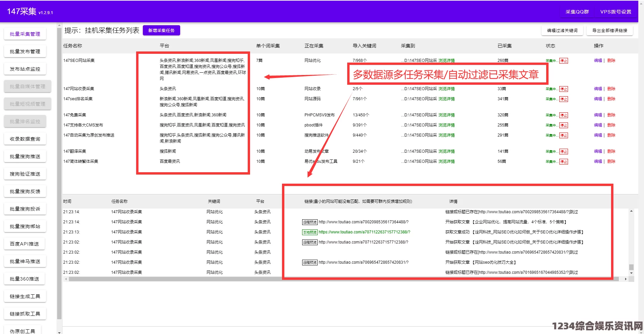Click 本地预览 badge on green link
This screenshot has height=334, width=644.
click(310, 232)
